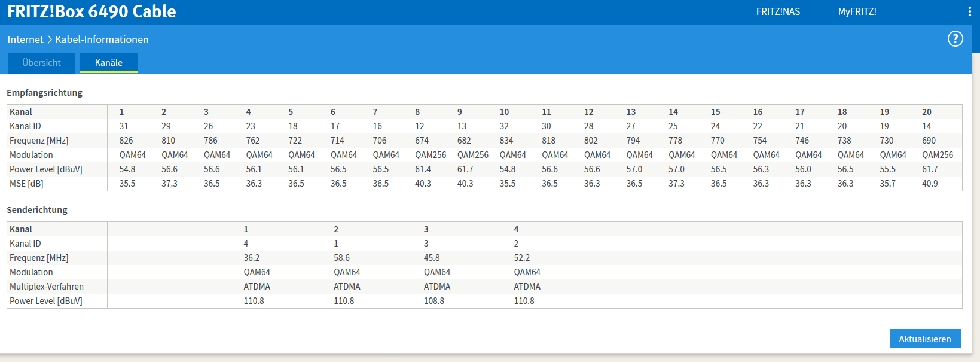Click QAM256 under the 690 MHz channel
This screenshot has width=980, height=362.
click(x=938, y=155)
